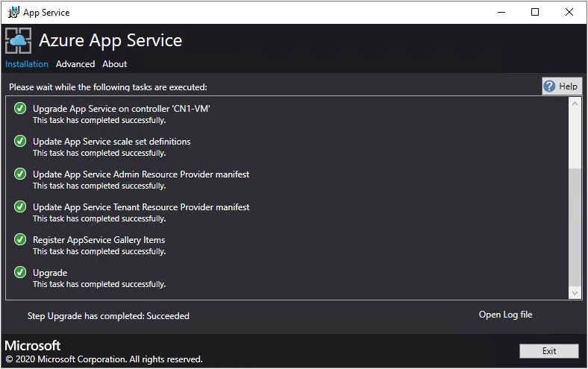Maximize the App Service window
588x369 pixels.
535,12
